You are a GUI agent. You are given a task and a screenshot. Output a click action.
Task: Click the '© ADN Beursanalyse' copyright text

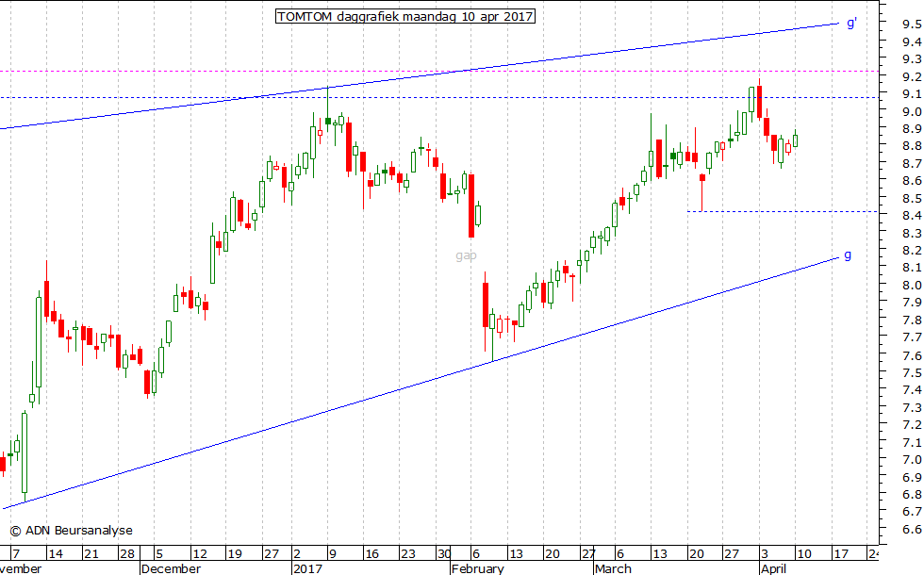(x=72, y=531)
